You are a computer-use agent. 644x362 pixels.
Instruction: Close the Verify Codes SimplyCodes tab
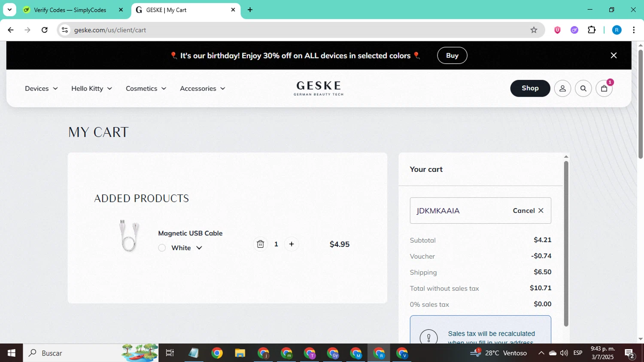[121, 10]
